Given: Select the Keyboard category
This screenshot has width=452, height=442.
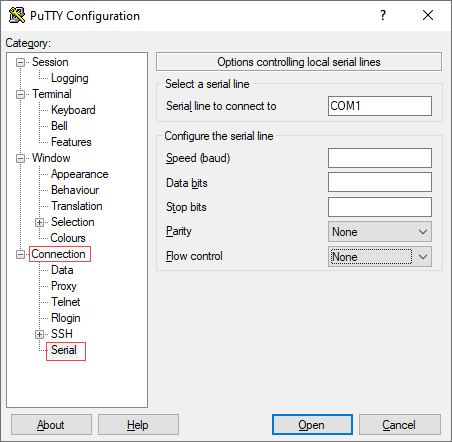Looking at the screenshot, I should click(x=73, y=110).
